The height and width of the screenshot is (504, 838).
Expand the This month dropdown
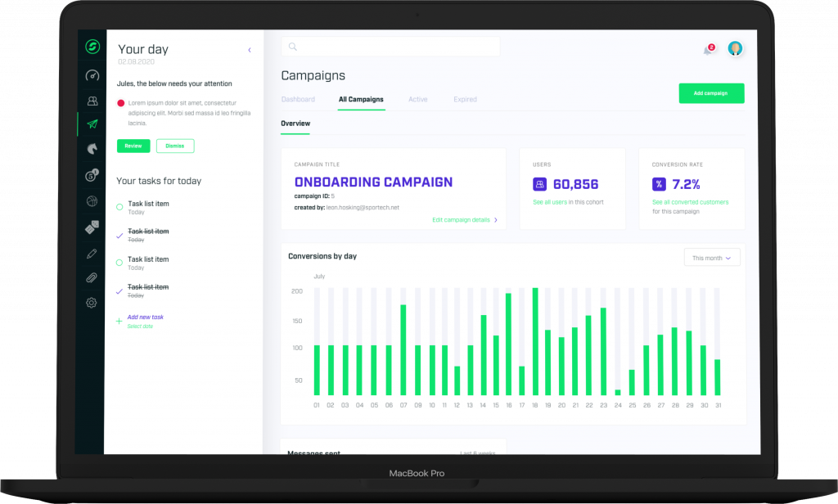pyautogui.click(x=712, y=258)
